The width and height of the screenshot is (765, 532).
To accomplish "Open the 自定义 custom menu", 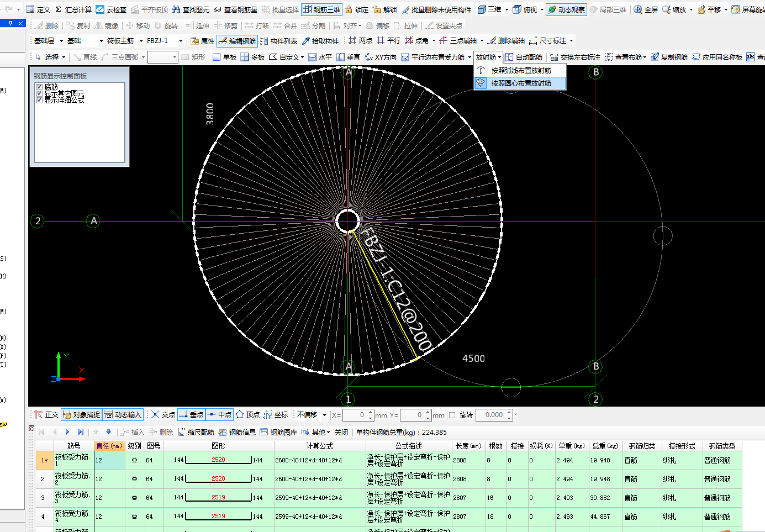I will (287, 57).
